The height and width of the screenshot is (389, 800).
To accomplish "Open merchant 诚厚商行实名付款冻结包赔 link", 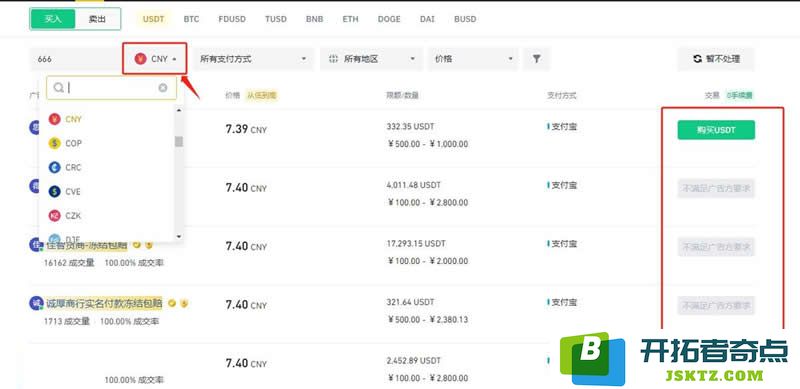I will 105,303.
